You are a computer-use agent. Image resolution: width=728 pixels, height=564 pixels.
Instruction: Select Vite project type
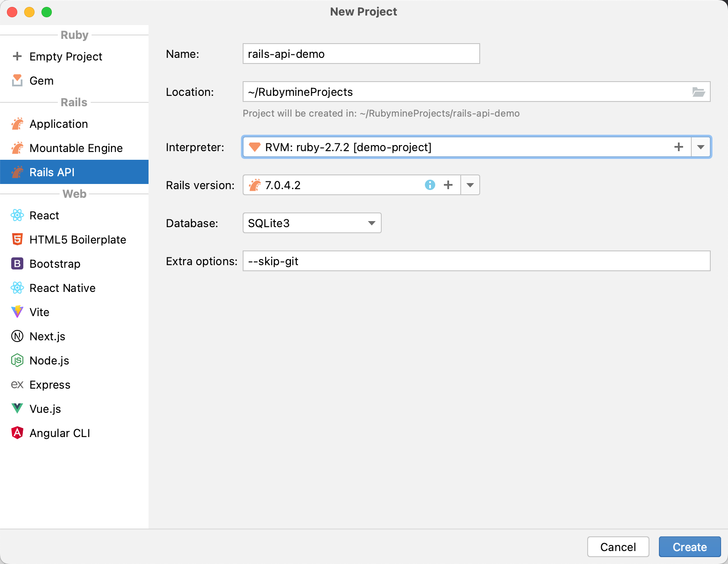coord(74,312)
